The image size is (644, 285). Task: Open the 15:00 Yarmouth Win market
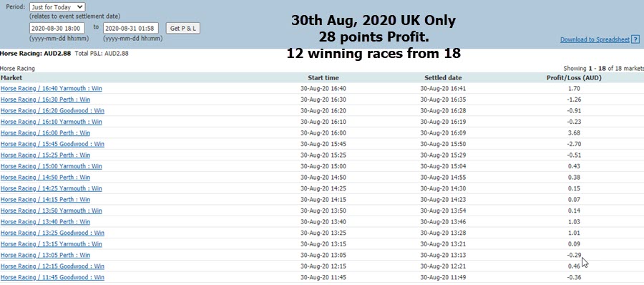52,166
